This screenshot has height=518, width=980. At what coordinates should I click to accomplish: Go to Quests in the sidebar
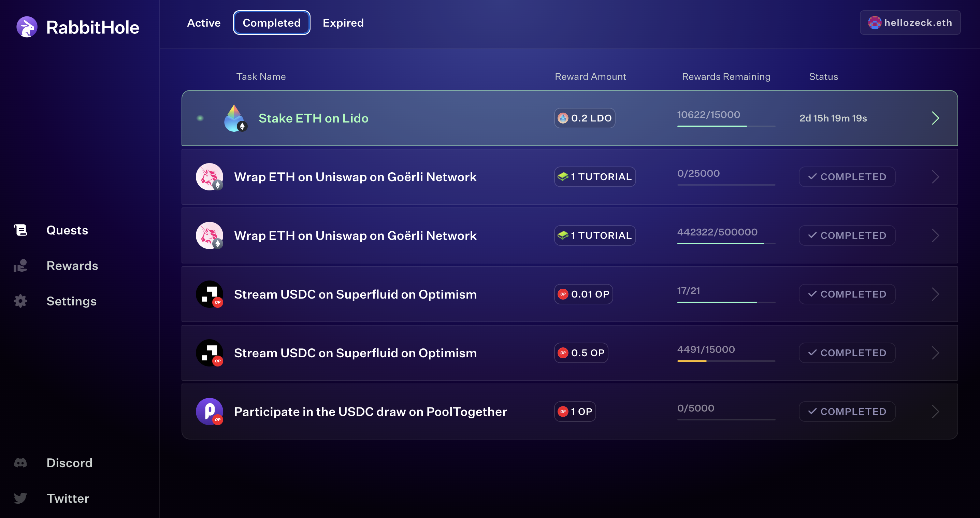67,230
